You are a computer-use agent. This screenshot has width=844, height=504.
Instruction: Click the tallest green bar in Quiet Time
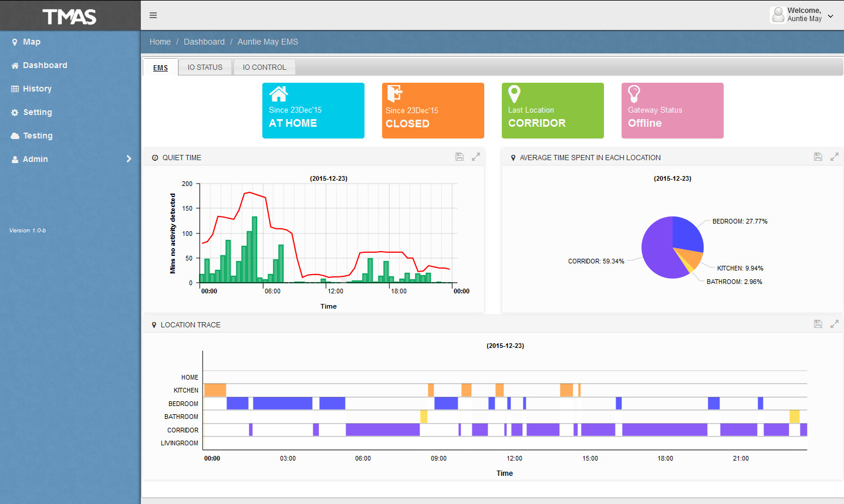click(255, 250)
